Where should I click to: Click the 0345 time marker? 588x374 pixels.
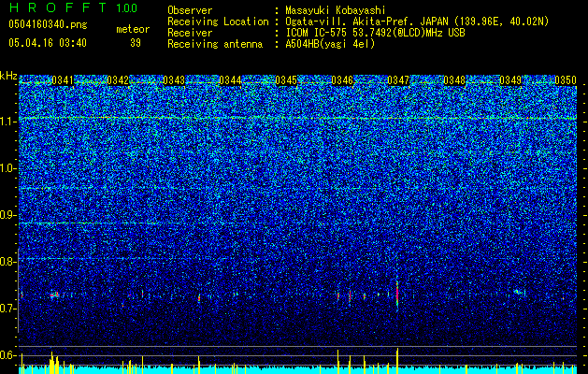tap(286, 80)
